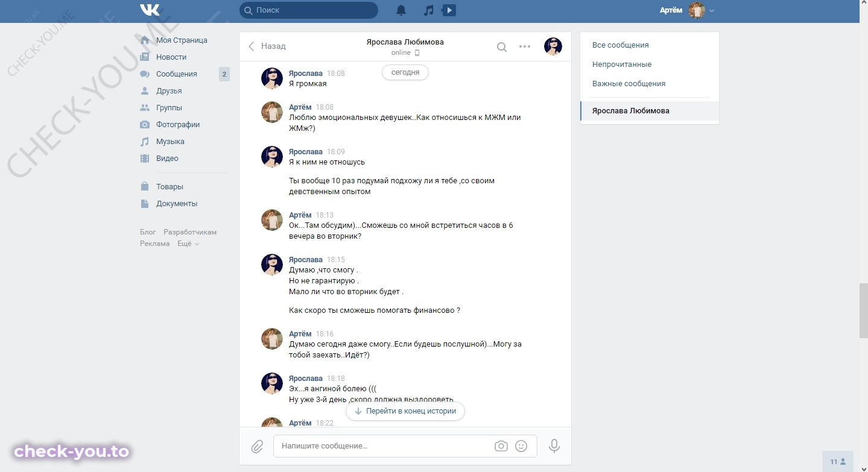Click the note icon by Музыка
Screen dimensions: 868x472
pyautogui.click(x=145, y=142)
